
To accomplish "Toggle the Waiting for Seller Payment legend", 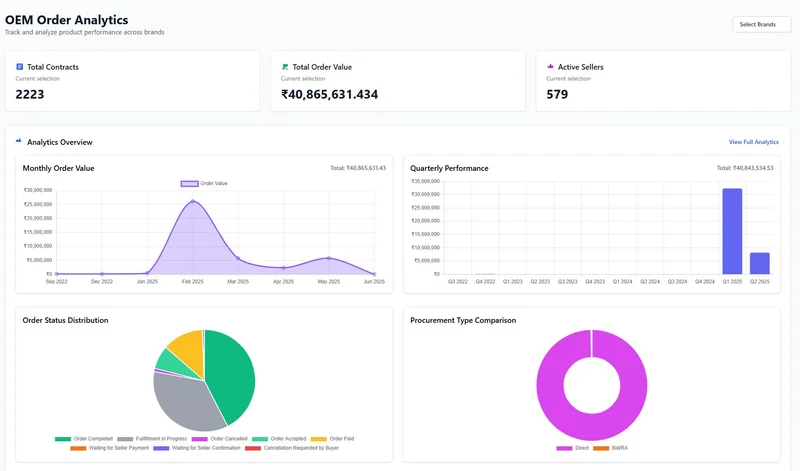I will [x=110, y=448].
